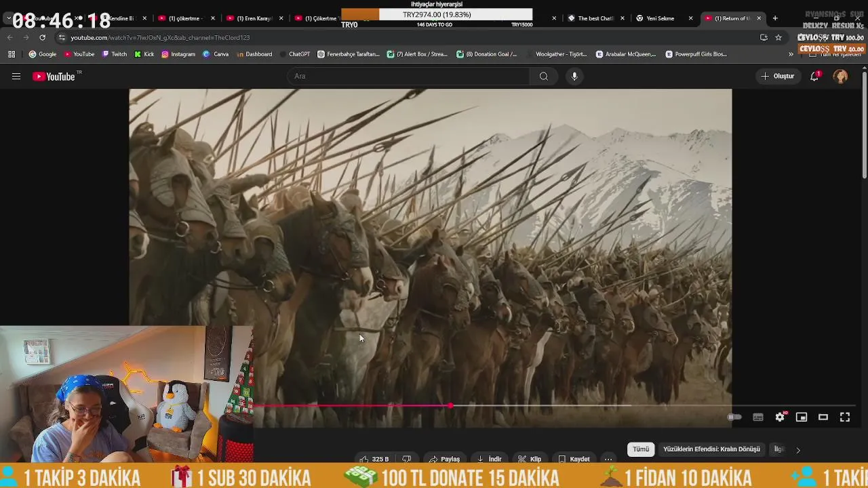This screenshot has width=868, height=488.
Task: Click the browser address bar URL
Action: pyautogui.click(x=160, y=37)
